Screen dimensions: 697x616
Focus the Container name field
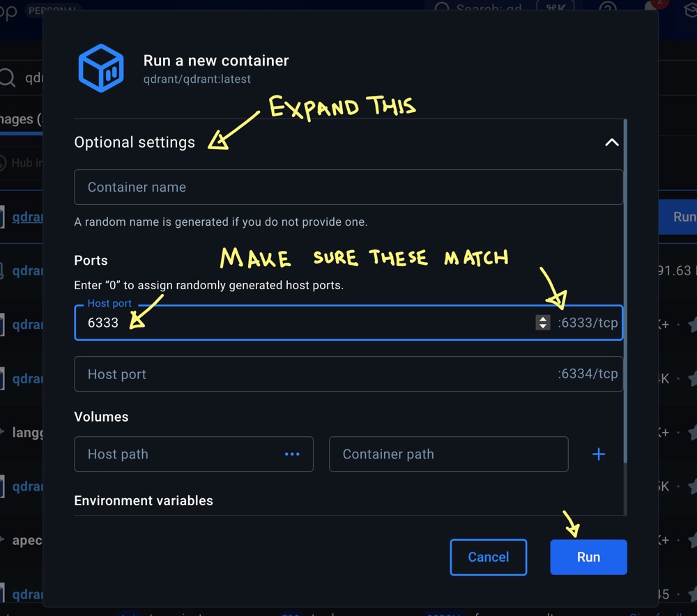click(348, 187)
